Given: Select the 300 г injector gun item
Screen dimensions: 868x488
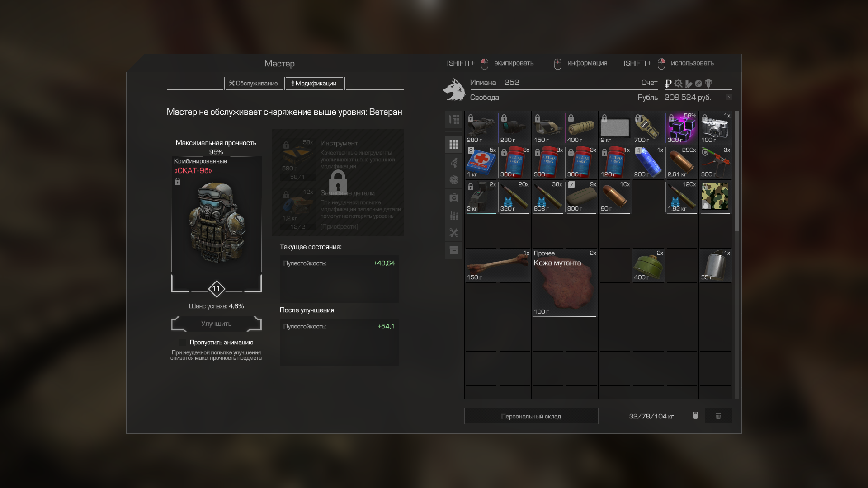Looking at the screenshot, I should point(715,162).
